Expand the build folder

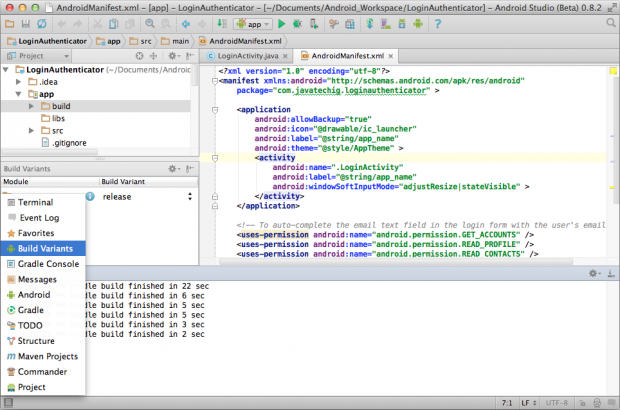tap(31, 106)
